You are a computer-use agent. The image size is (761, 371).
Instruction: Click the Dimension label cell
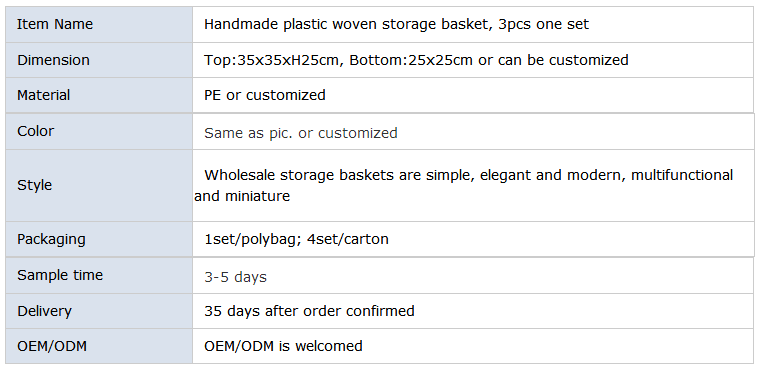[x=99, y=60]
